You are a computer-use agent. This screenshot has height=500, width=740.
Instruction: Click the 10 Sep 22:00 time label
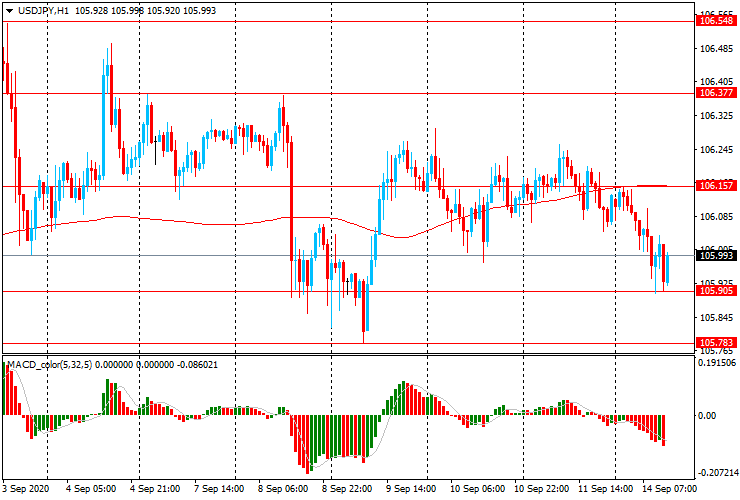click(539, 490)
